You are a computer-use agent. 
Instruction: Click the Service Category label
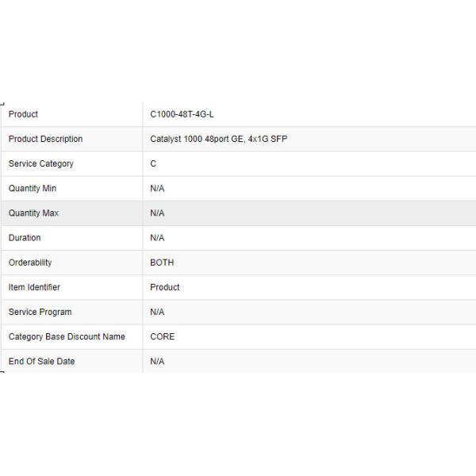pyautogui.click(x=40, y=163)
